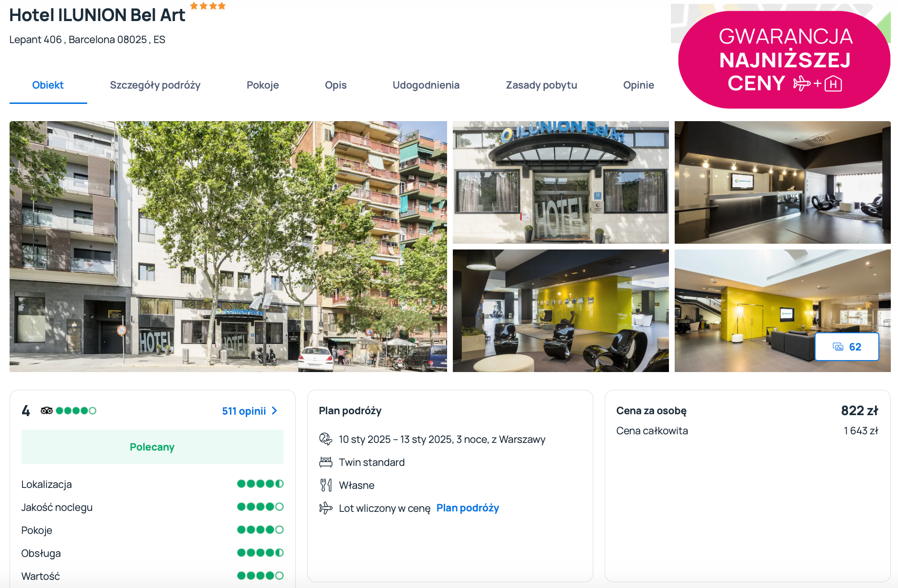Click the overall TripAdvisor rating bubbles
Viewport: 898px width, 588px height.
click(x=76, y=410)
